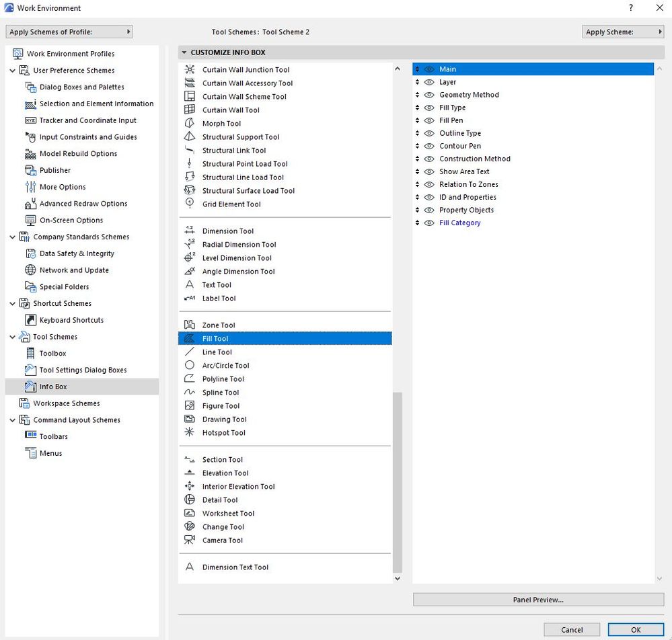This screenshot has width=672, height=640.
Task: Click the Arc/Circle Tool icon
Action: 190,365
